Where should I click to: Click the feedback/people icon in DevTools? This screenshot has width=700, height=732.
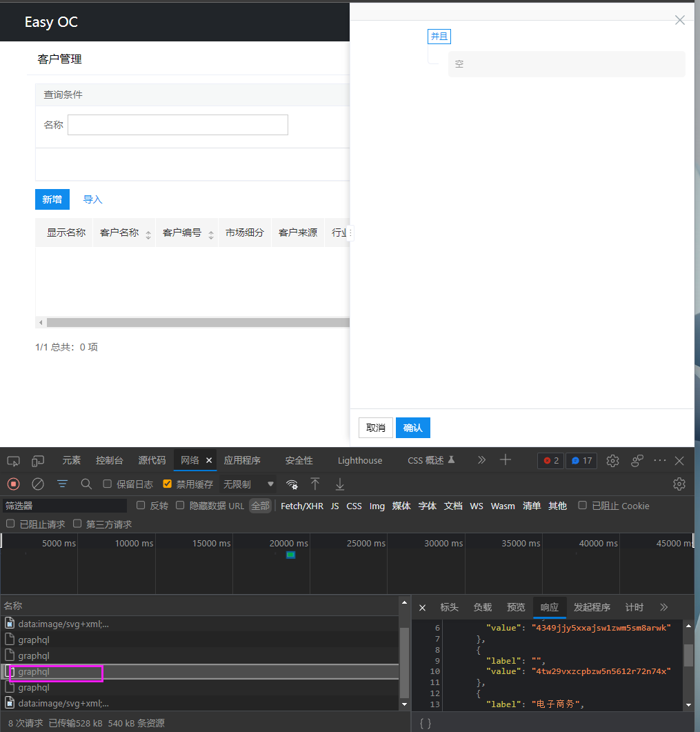[637, 461]
